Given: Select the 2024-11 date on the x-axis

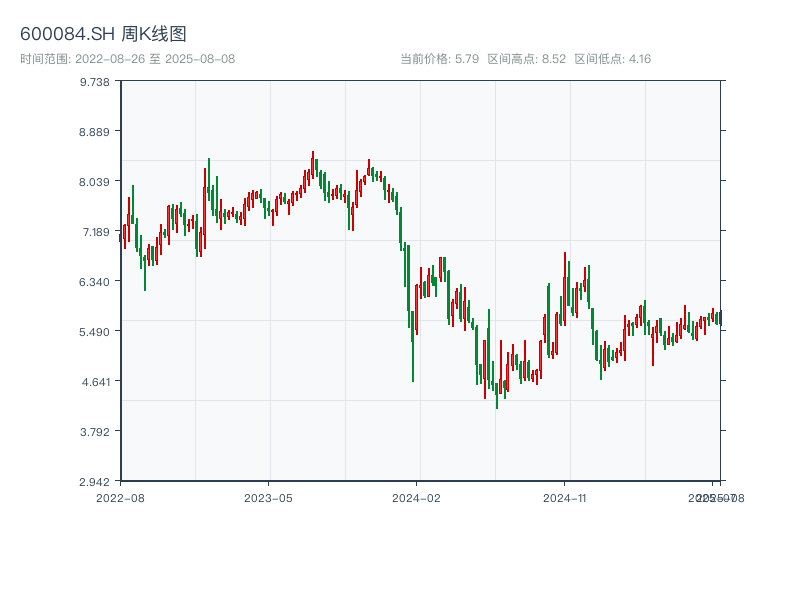Looking at the screenshot, I should pyautogui.click(x=564, y=497).
